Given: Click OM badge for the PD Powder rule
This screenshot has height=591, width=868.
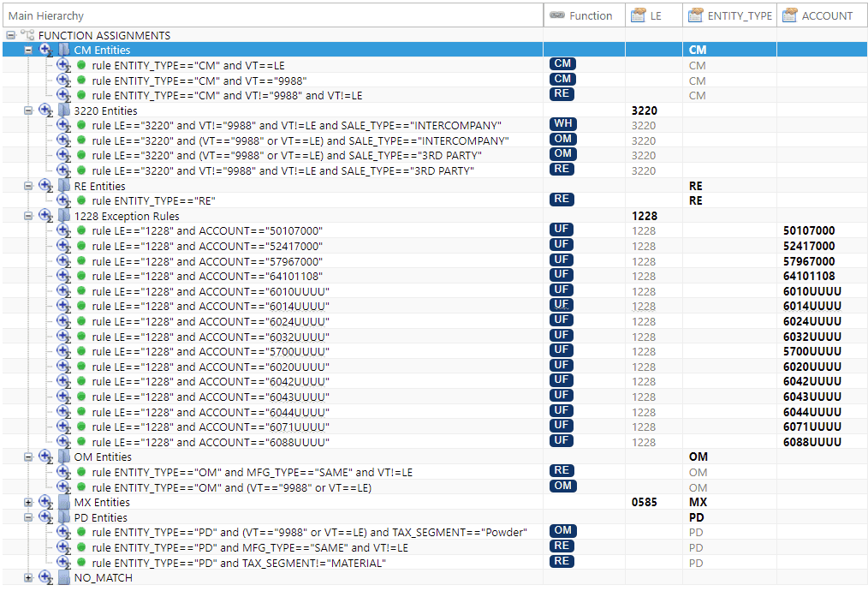Looking at the screenshot, I should tap(563, 531).
